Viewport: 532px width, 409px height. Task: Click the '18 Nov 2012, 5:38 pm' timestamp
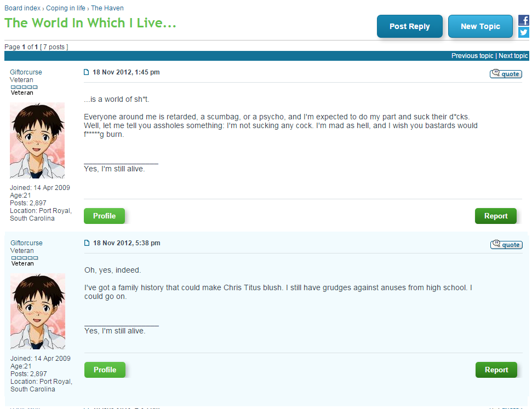pos(127,243)
